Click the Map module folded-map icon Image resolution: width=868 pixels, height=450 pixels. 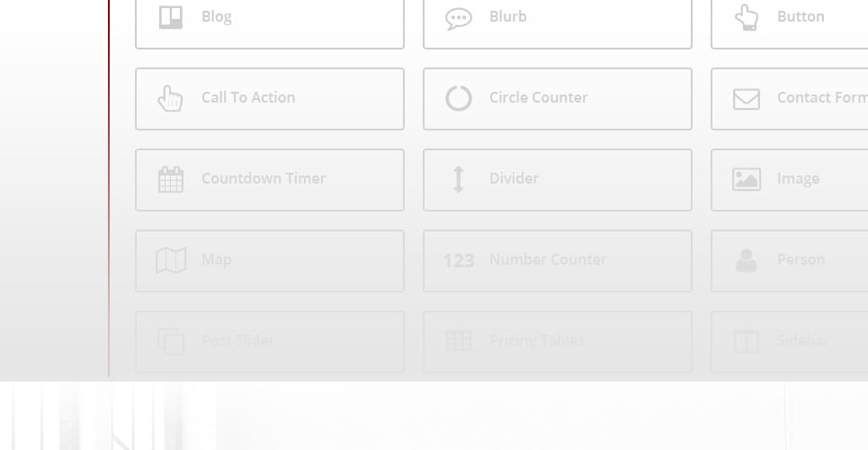171,260
